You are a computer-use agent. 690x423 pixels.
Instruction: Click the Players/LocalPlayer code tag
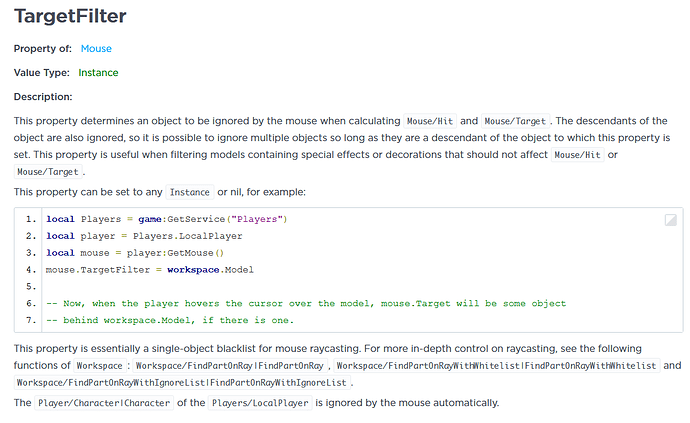tap(260, 403)
